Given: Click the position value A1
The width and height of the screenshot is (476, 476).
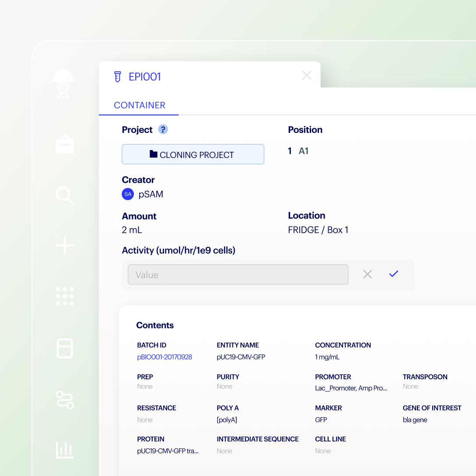Looking at the screenshot, I should click(x=304, y=151).
